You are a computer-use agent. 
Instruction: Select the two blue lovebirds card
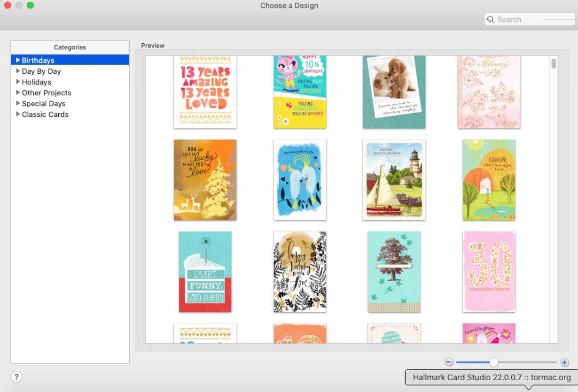300,180
